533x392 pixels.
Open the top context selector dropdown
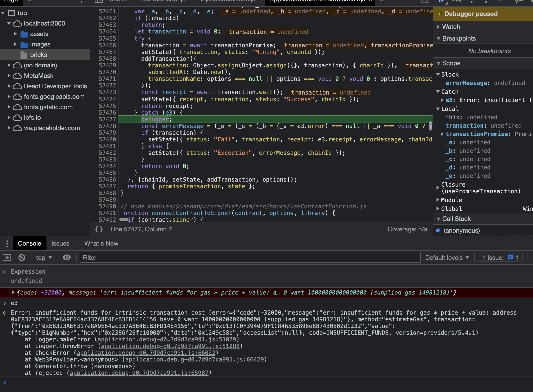(x=44, y=257)
